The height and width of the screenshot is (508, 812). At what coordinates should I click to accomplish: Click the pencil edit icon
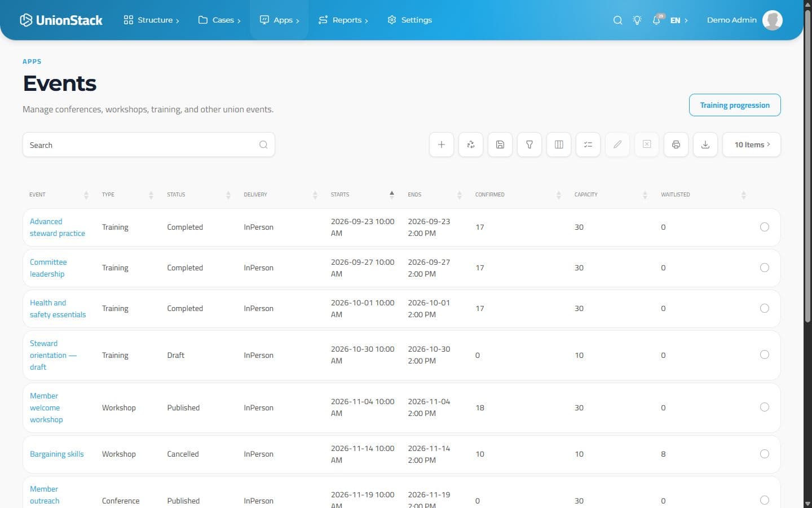[x=617, y=144]
